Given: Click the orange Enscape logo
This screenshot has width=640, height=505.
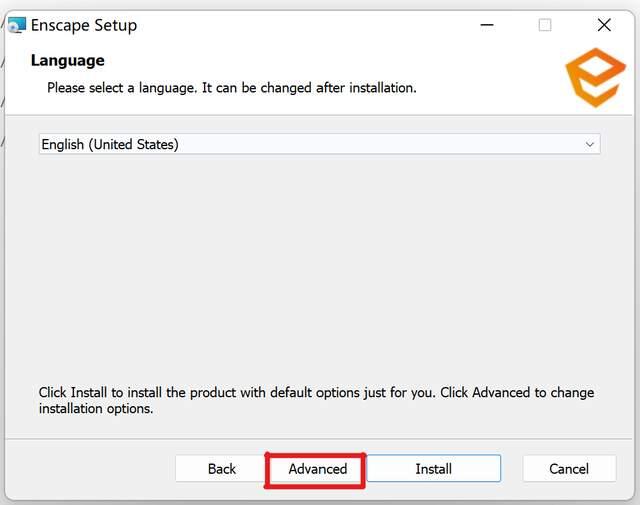Looking at the screenshot, I should (595, 77).
